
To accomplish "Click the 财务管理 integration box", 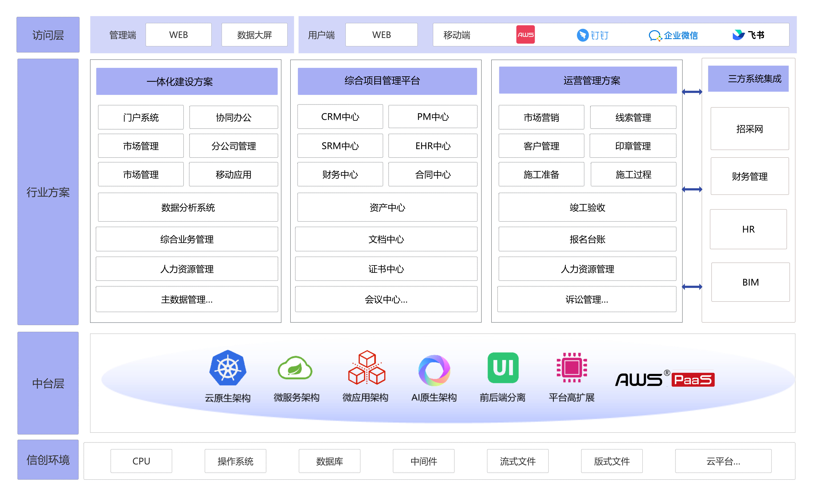I will pyautogui.click(x=750, y=176).
